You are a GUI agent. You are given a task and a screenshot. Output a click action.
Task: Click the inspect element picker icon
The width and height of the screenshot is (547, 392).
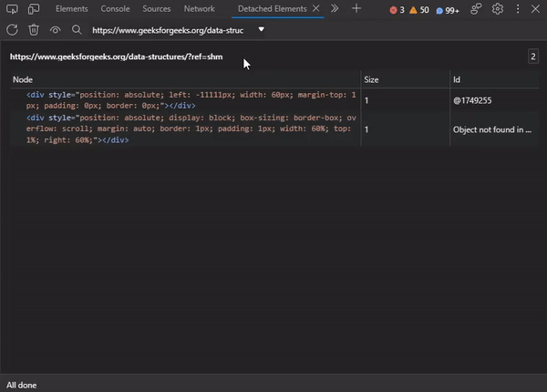12,9
